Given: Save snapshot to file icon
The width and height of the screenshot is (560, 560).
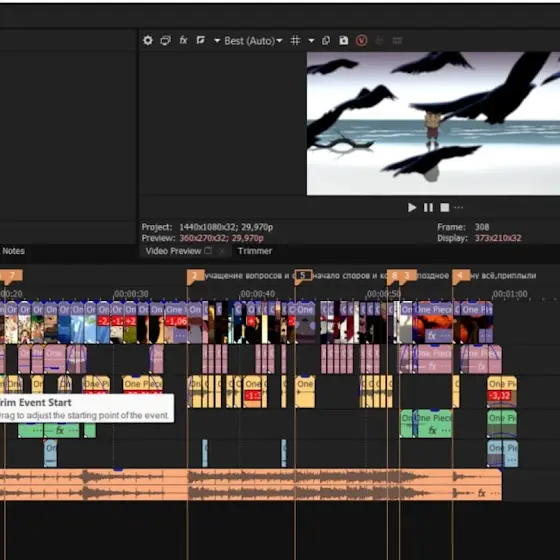Looking at the screenshot, I should point(344,40).
